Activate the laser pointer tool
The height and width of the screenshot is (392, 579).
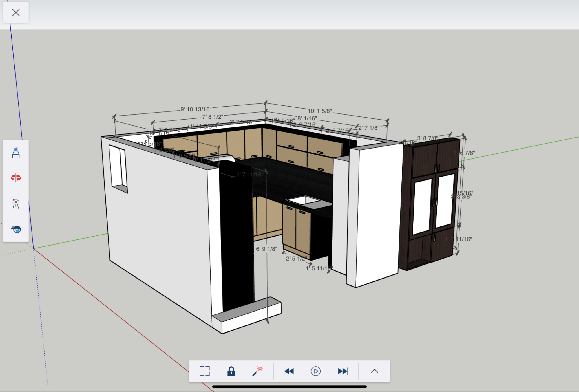pyautogui.click(x=257, y=371)
